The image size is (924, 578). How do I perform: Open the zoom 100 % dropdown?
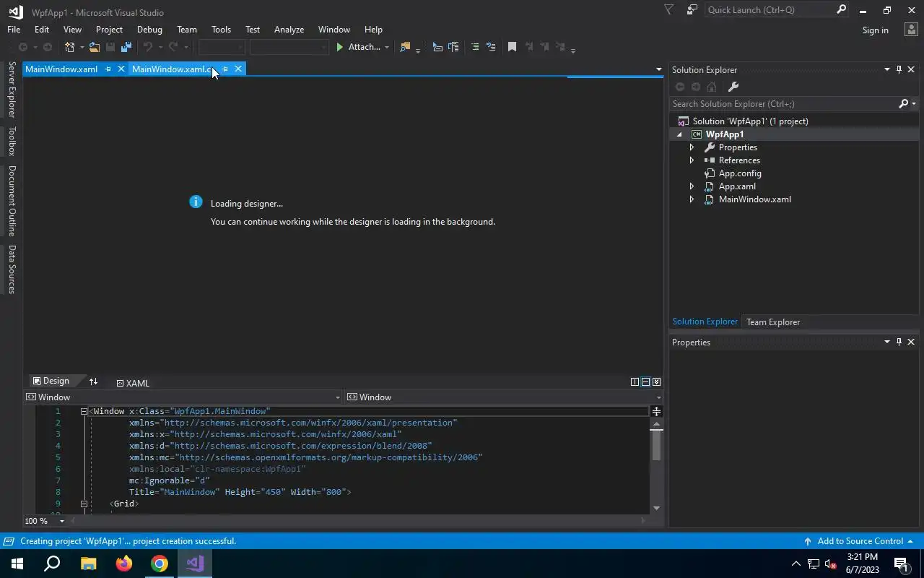coord(61,521)
